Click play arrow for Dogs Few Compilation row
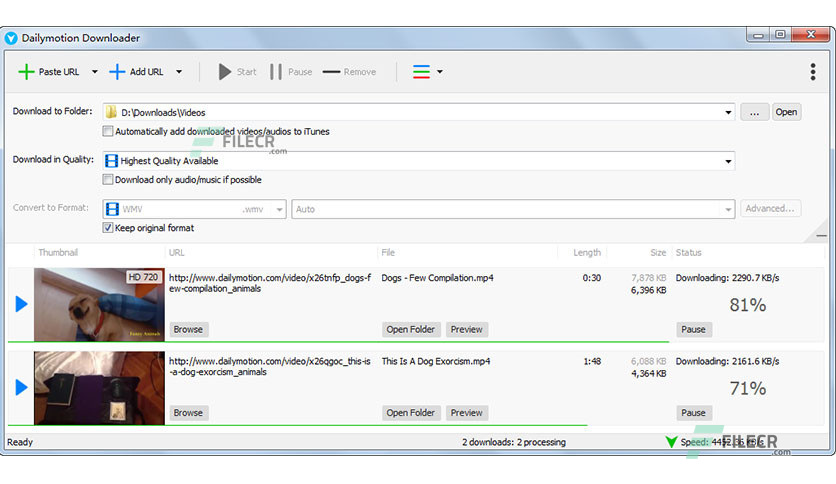This screenshot has height=484, width=836. click(x=21, y=304)
